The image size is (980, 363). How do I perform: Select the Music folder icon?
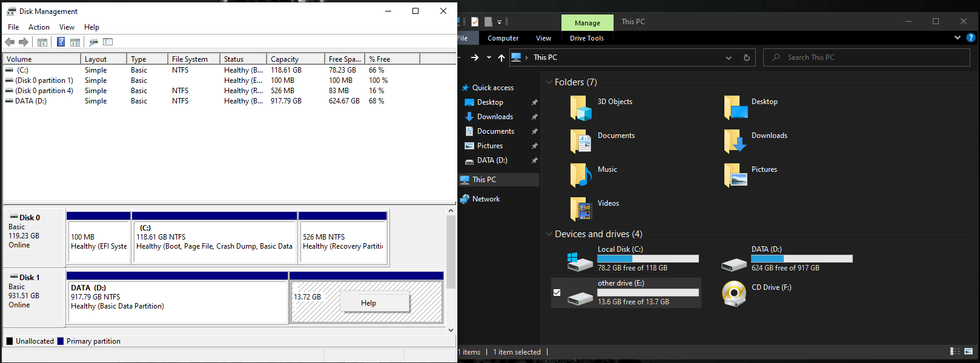[580, 175]
